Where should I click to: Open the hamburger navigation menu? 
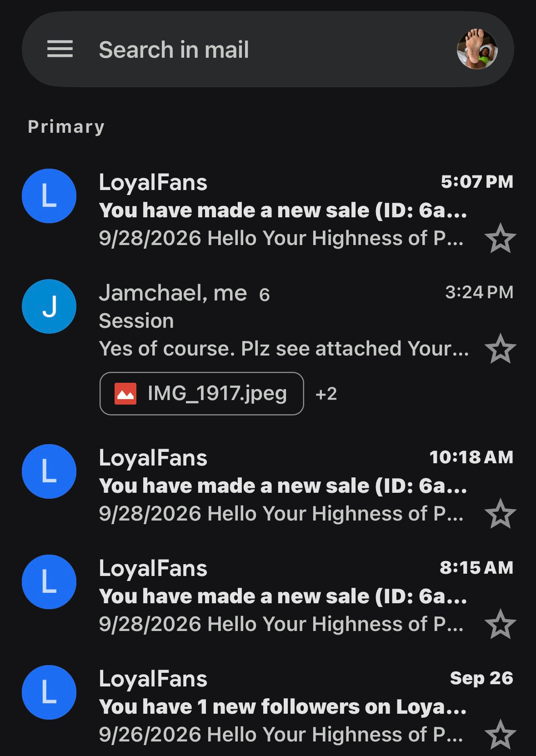click(x=60, y=49)
